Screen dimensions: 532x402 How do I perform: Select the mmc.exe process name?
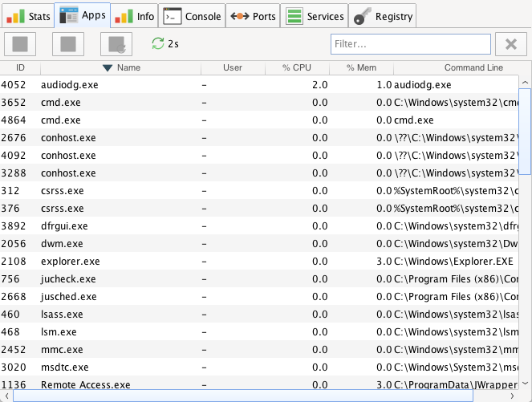(x=62, y=349)
